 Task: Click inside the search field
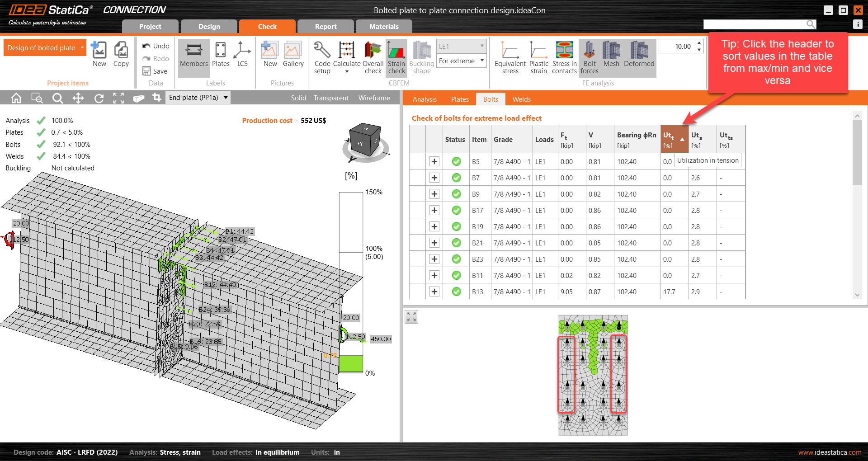(x=755, y=24)
